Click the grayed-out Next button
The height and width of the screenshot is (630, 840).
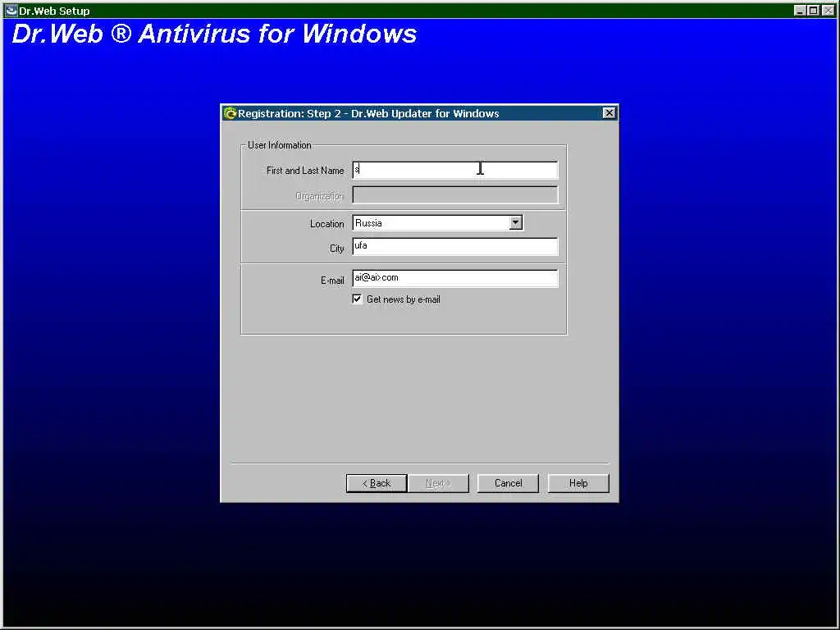pyautogui.click(x=438, y=483)
